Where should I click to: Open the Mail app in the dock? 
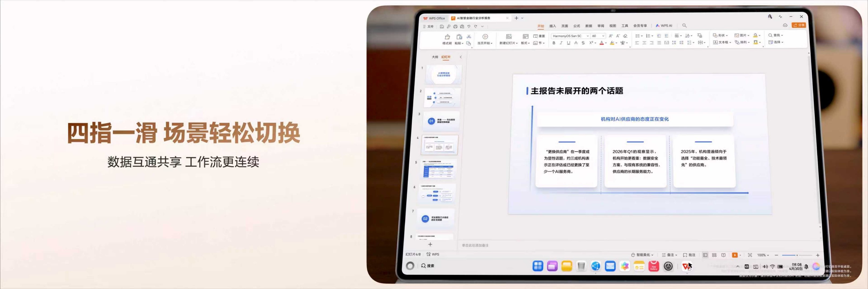point(610,266)
